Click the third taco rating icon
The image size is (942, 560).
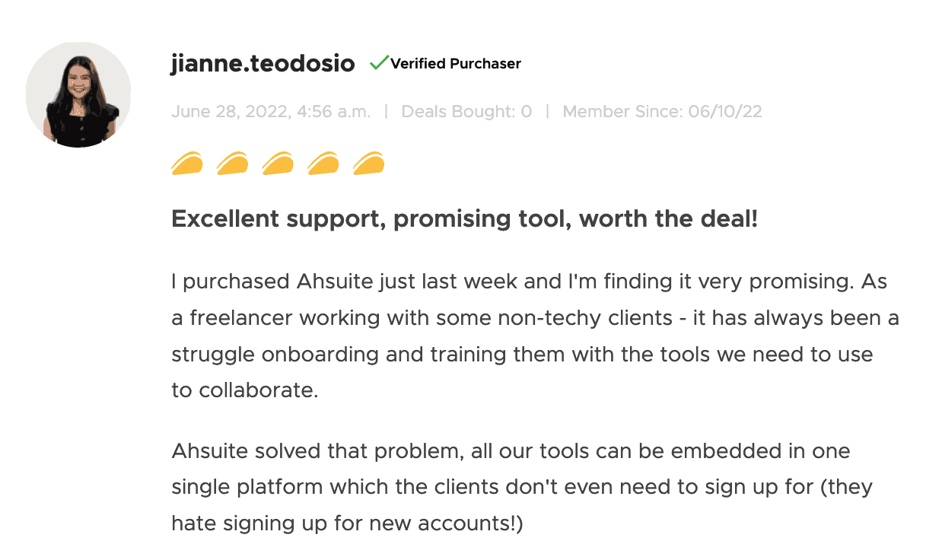click(x=278, y=164)
